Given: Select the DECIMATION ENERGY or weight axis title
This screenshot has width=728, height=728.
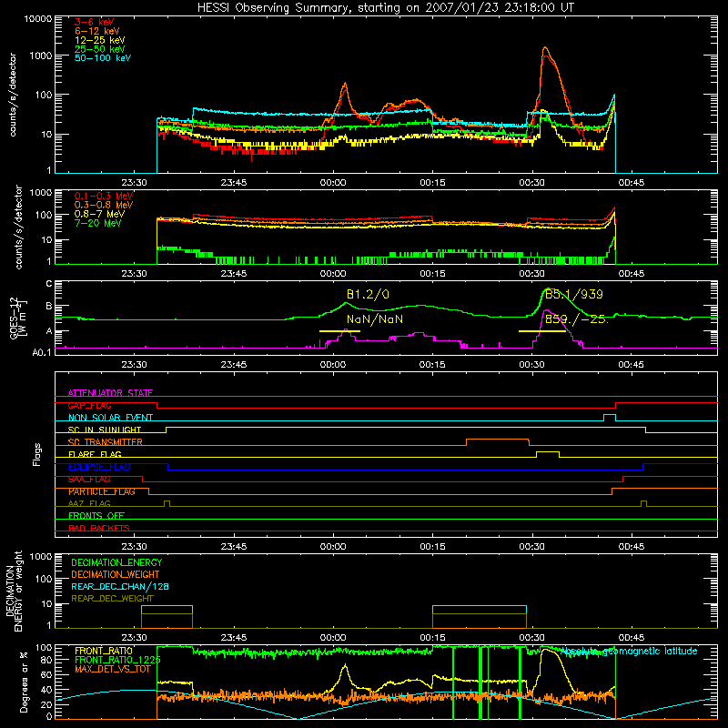Looking at the screenshot, I should tap(14, 591).
